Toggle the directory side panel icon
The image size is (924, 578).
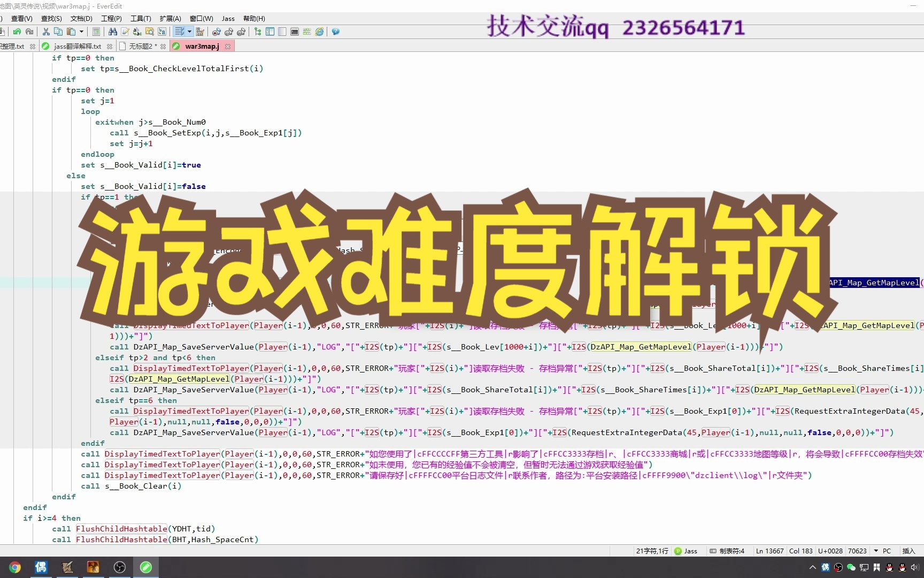269,32
